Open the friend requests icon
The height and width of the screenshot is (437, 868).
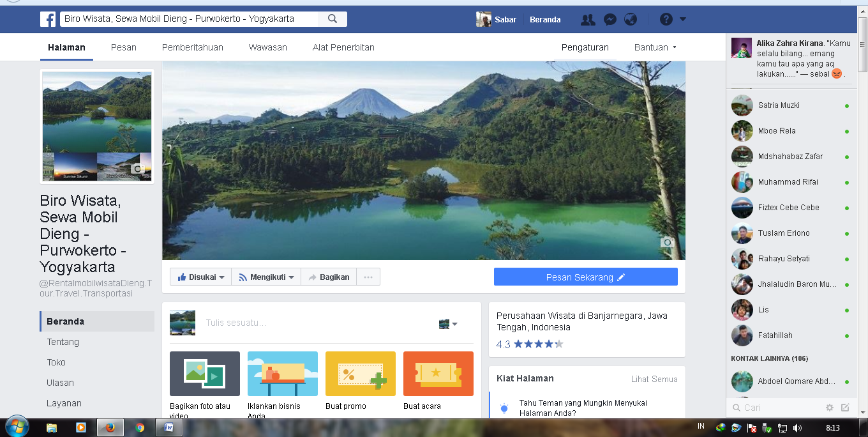[588, 19]
